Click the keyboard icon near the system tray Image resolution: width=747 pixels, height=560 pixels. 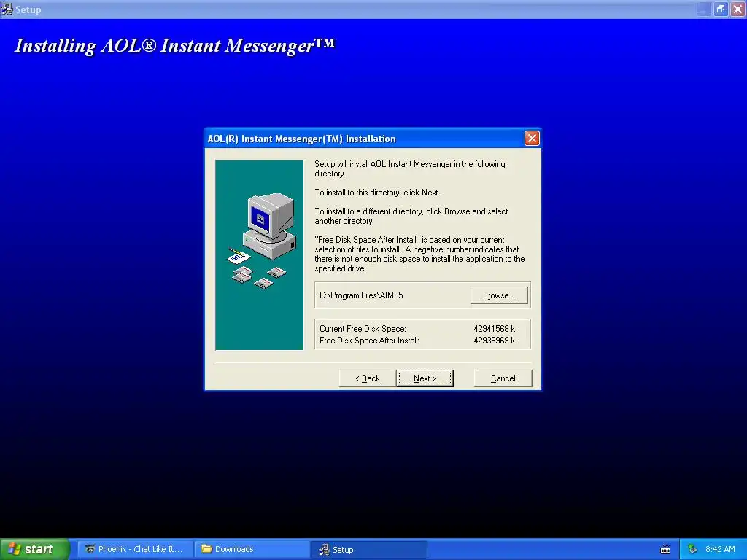pyautogui.click(x=665, y=550)
